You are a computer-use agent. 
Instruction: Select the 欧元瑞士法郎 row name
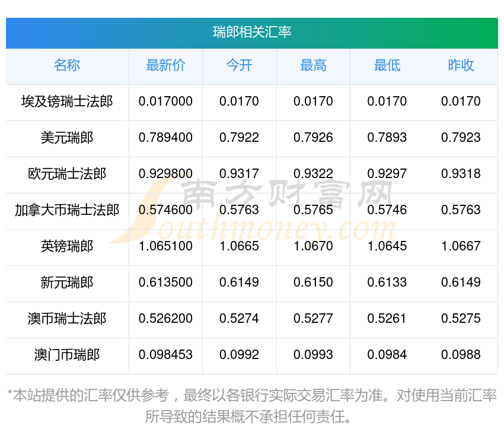[x=67, y=174]
